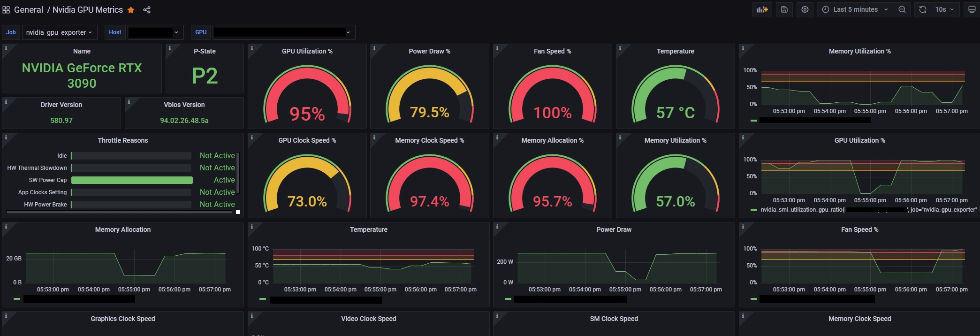Click the driver version value 580.97
This screenshot has width=980, height=336.
61,121
